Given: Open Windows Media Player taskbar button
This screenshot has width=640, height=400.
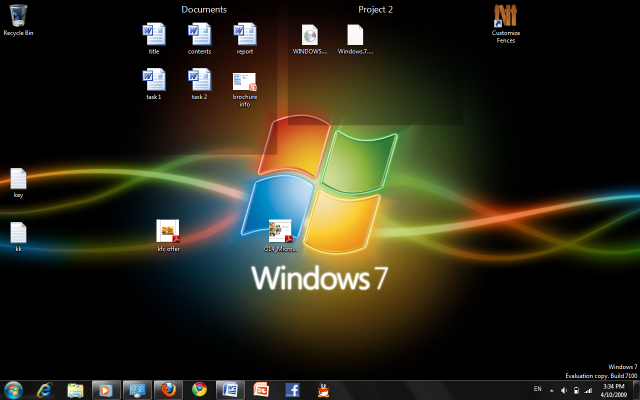Looking at the screenshot, I should pos(106,390).
